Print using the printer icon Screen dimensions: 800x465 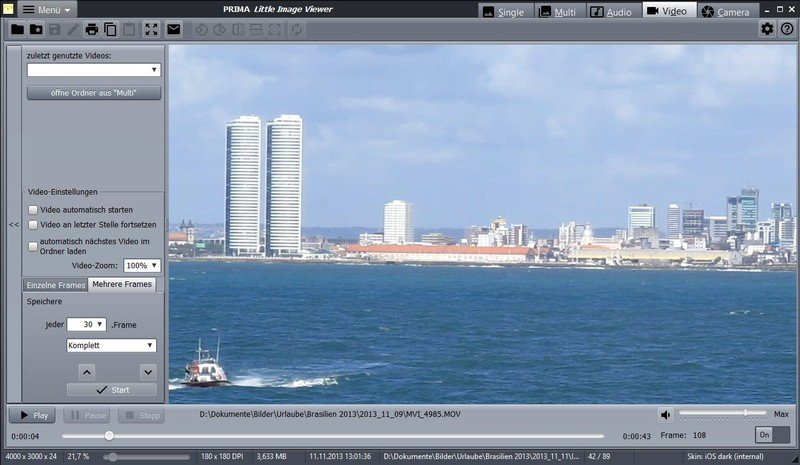pyautogui.click(x=91, y=30)
